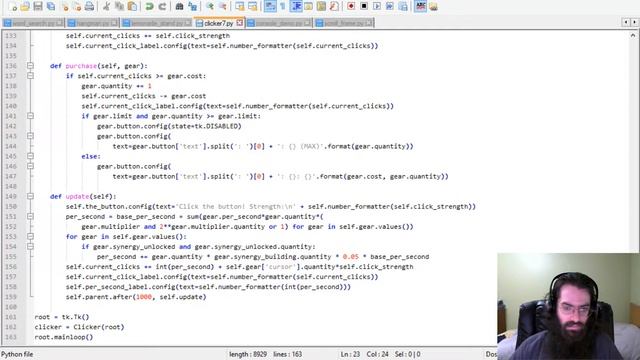The height and width of the screenshot is (360, 640).
Task: Click 'root.mainloop()' on line 163
Action: tap(64, 337)
